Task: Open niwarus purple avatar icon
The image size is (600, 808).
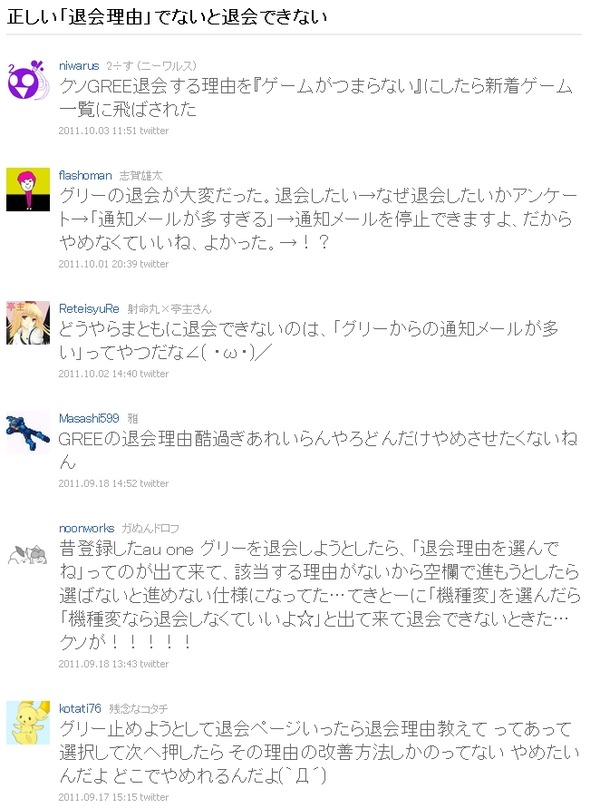Action: [28, 80]
